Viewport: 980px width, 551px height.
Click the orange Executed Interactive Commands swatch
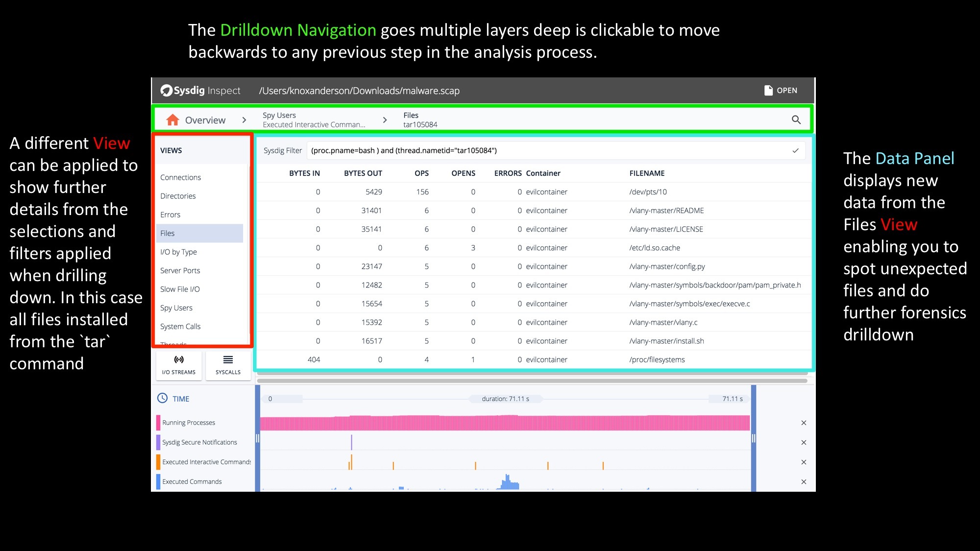[158, 462]
